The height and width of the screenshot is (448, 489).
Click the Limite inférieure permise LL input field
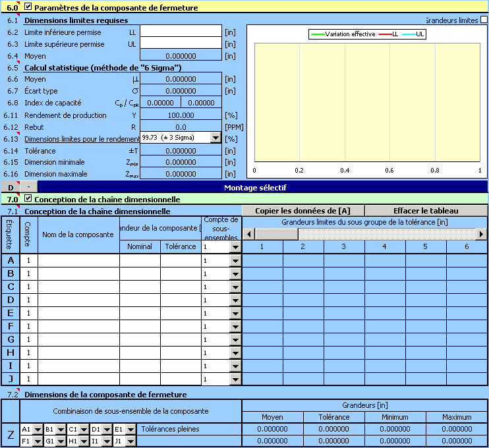pyautogui.click(x=181, y=31)
